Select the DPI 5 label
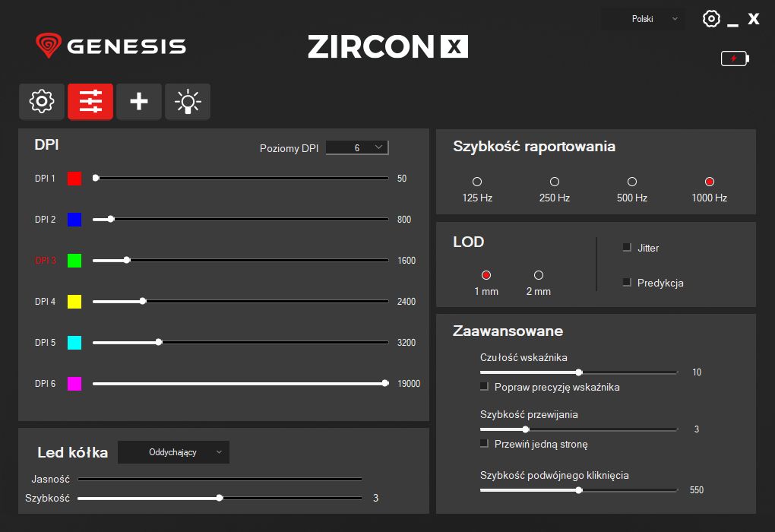The height and width of the screenshot is (532, 775). [x=45, y=343]
